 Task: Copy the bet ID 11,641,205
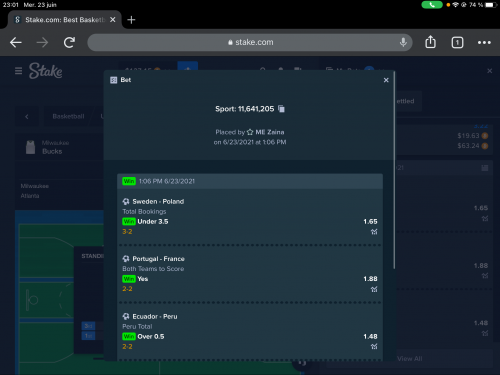pos(281,109)
